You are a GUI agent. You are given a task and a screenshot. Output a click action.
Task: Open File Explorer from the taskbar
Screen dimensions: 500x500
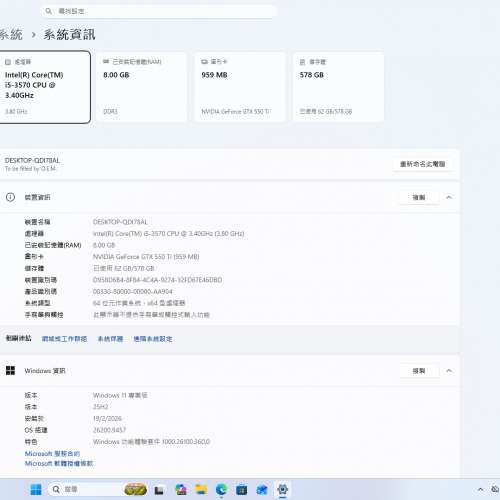coord(201,489)
